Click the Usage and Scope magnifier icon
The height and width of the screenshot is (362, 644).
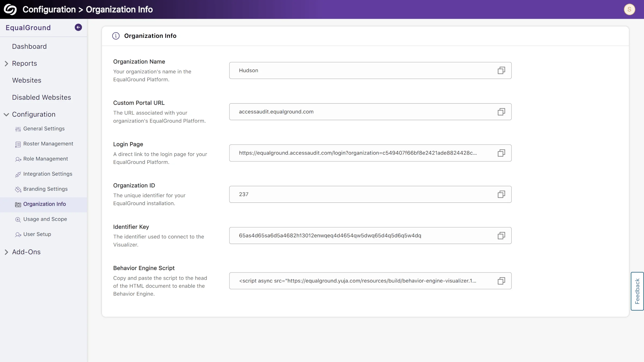pos(18,220)
